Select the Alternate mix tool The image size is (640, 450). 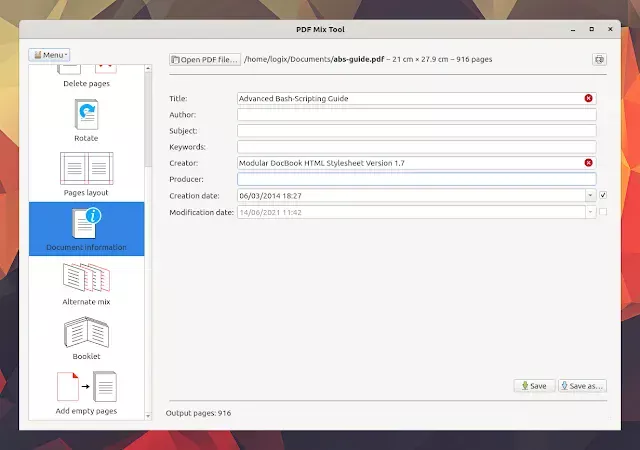point(86,283)
